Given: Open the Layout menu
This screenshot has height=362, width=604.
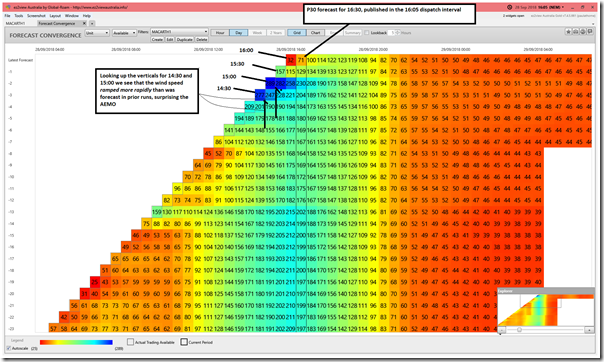Looking at the screenshot, I should (55, 16).
